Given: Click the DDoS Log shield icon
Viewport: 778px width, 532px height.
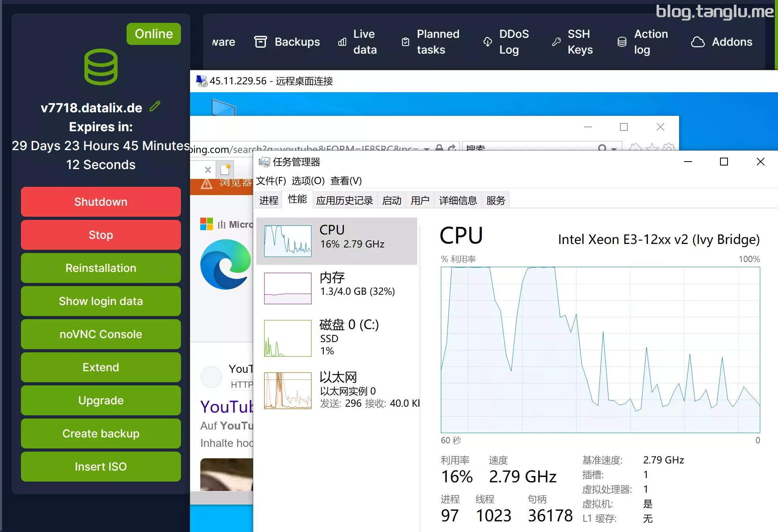Looking at the screenshot, I should tap(487, 42).
